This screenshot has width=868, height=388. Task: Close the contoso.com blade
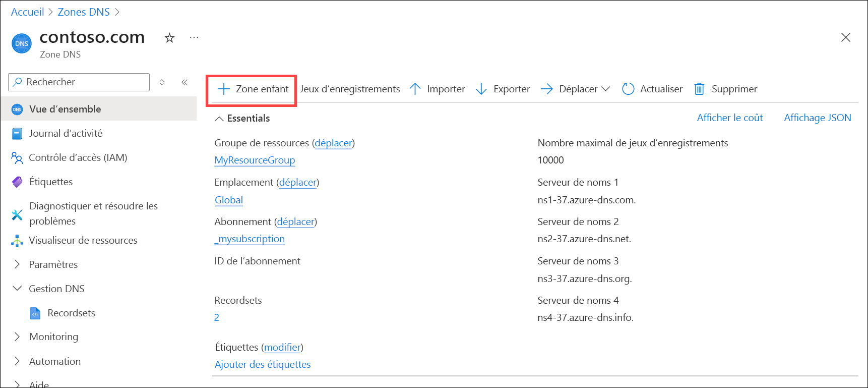[x=846, y=37]
